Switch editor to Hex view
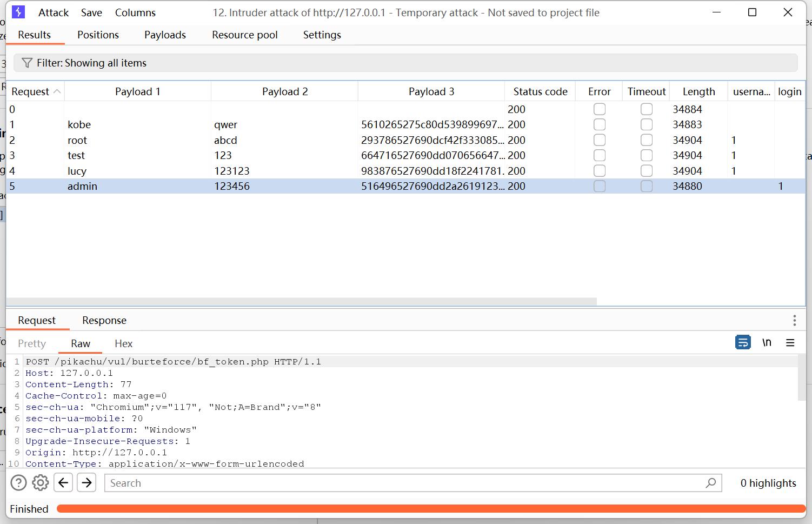 click(123, 343)
